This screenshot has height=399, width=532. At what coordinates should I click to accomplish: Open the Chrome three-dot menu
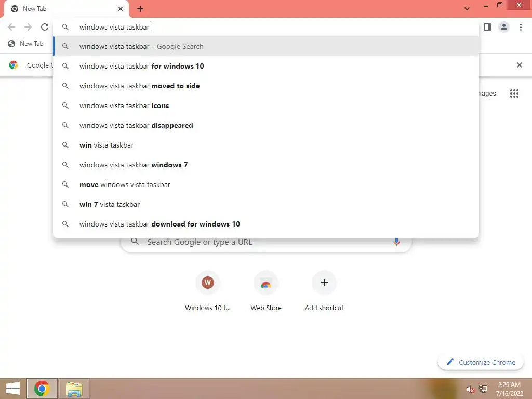coord(521,27)
